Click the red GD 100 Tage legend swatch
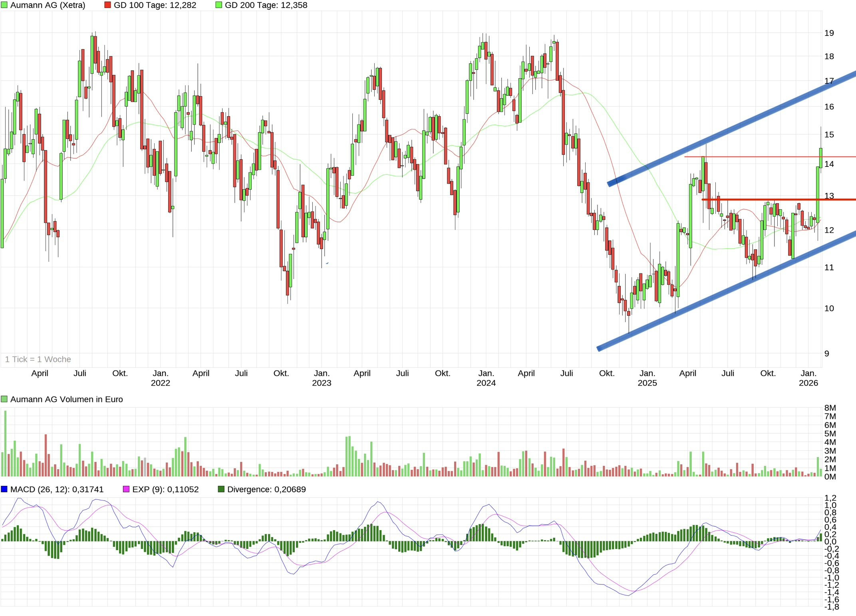Image resolution: width=856 pixels, height=616 pixels. pos(107,5)
